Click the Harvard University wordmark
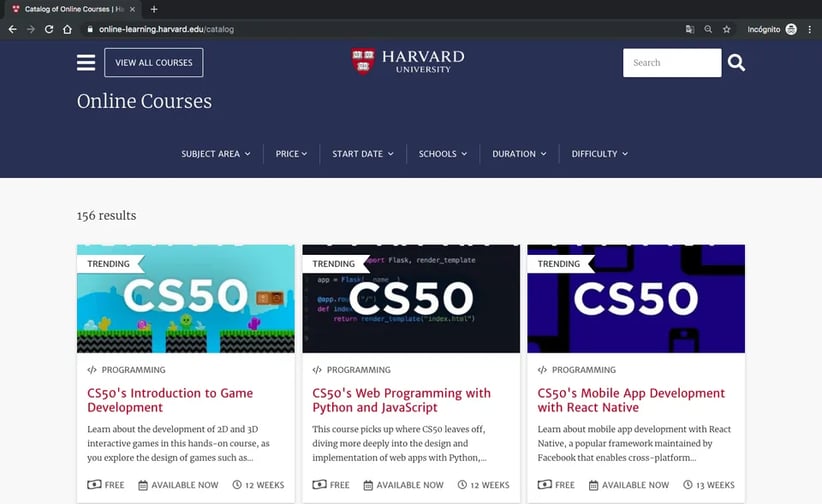The height and width of the screenshot is (504, 822). (x=423, y=61)
